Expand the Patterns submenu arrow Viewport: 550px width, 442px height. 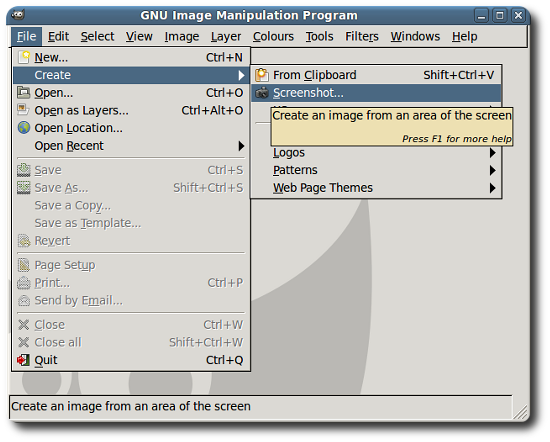[492, 170]
